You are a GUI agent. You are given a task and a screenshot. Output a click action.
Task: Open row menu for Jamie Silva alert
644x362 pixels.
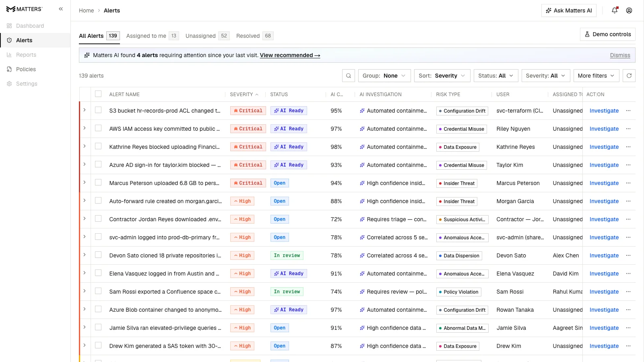[x=628, y=328]
